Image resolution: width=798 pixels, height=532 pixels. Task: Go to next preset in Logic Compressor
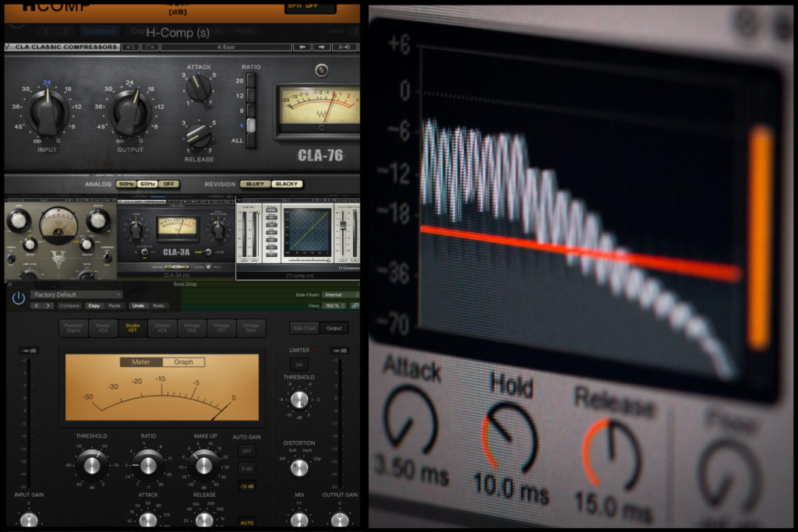[48, 305]
